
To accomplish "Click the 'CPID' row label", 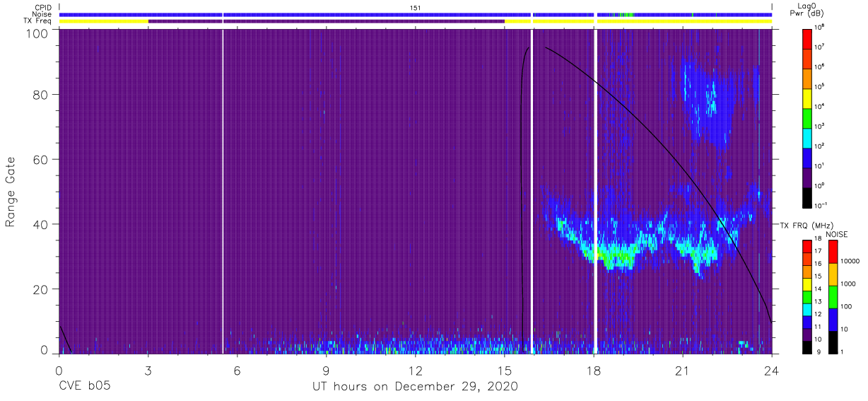I will point(45,8).
